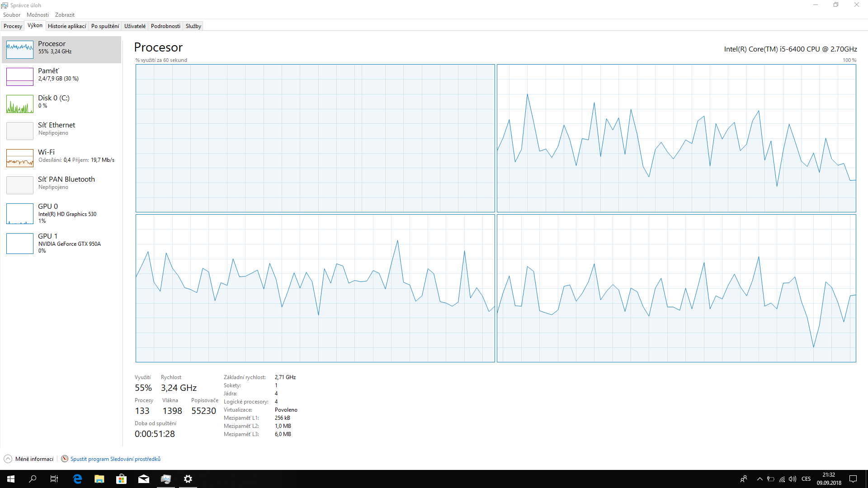Viewport: 868px width, 488px height.
Task: Collapse view with Méně informací arrow
Action: [x=8, y=459]
